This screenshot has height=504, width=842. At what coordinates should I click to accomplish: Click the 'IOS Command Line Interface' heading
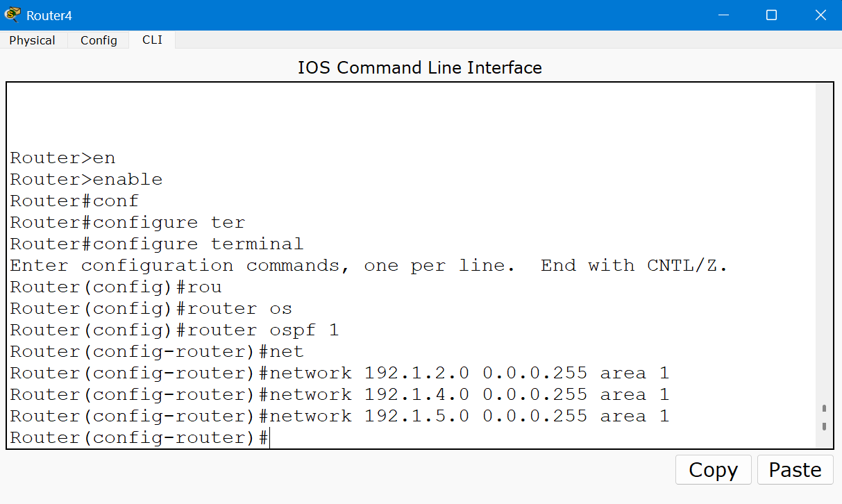tap(419, 67)
